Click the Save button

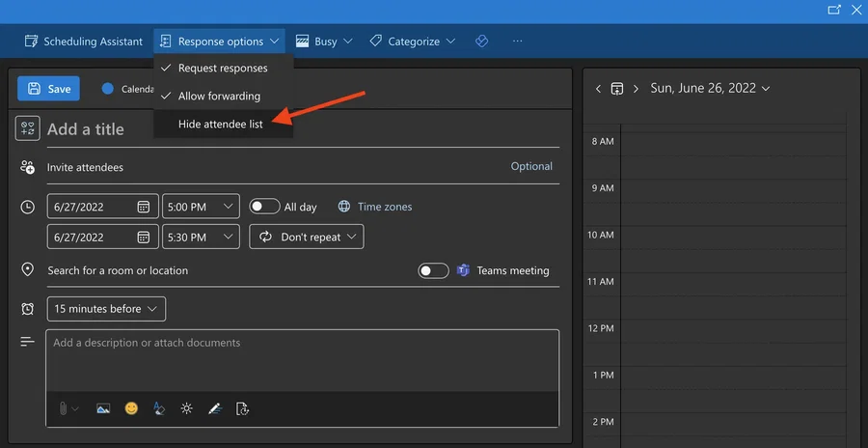tap(49, 89)
